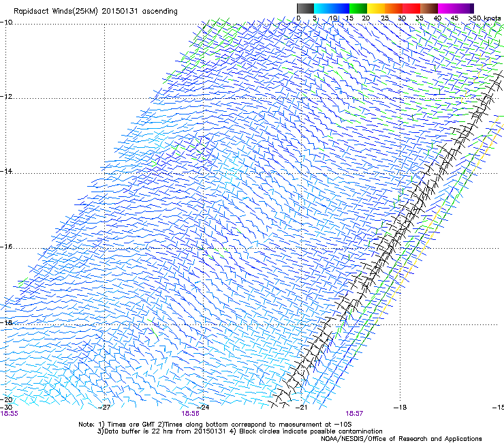The height and width of the screenshot is (443, 504).
Task: Click the gray 0–5 knots legend swatch
Action: pyautogui.click(x=305, y=8)
